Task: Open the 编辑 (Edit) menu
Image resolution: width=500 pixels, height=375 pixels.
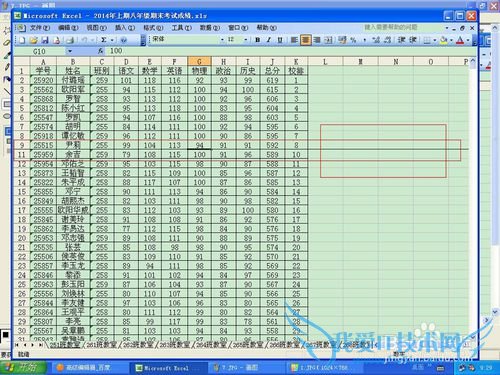Action: point(68,28)
